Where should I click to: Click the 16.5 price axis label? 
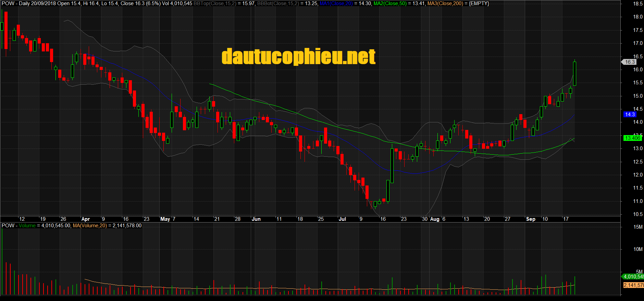pos(638,57)
